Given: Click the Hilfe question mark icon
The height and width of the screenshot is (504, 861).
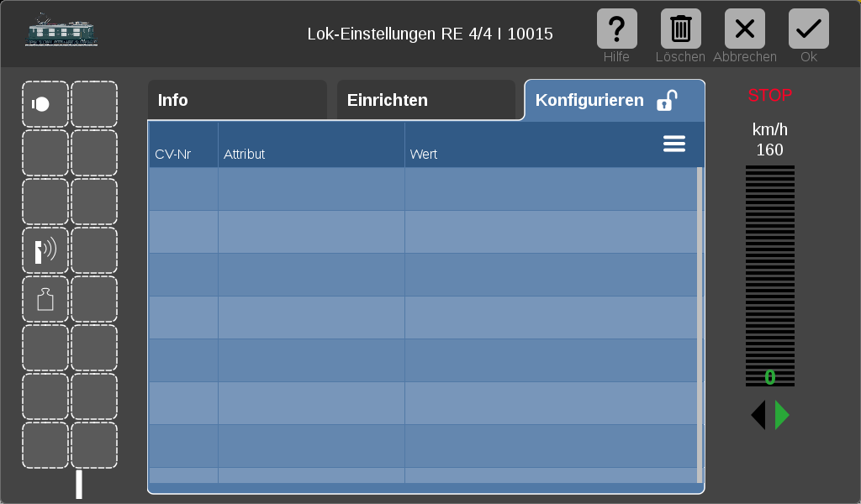Looking at the screenshot, I should tap(616, 29).
